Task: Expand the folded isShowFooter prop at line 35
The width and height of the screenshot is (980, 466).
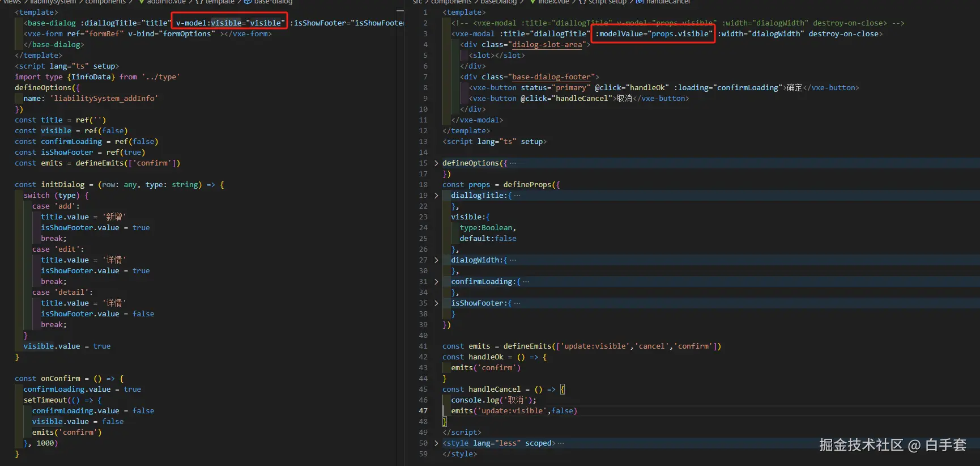Action: 436,303
